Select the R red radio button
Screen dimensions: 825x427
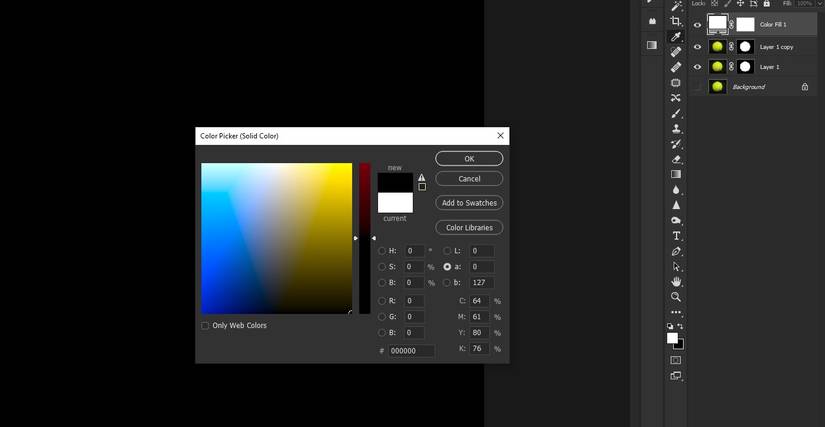click(382, 301)
